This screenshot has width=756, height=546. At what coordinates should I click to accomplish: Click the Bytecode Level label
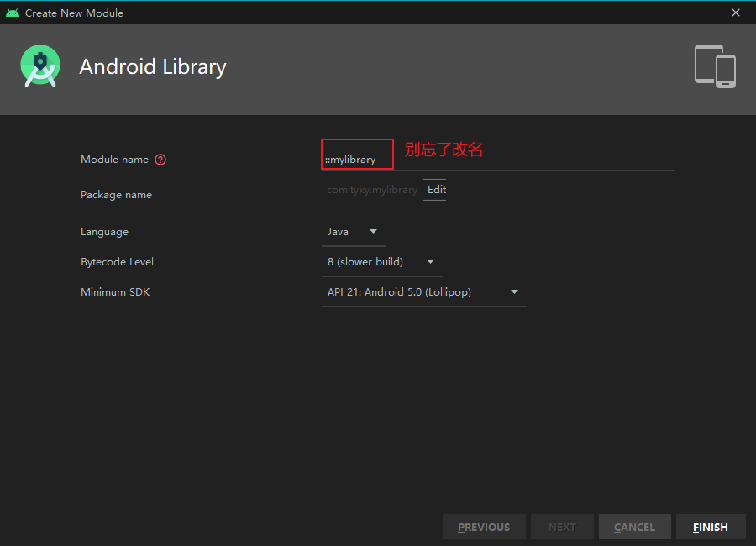click(x=117, y=262)
